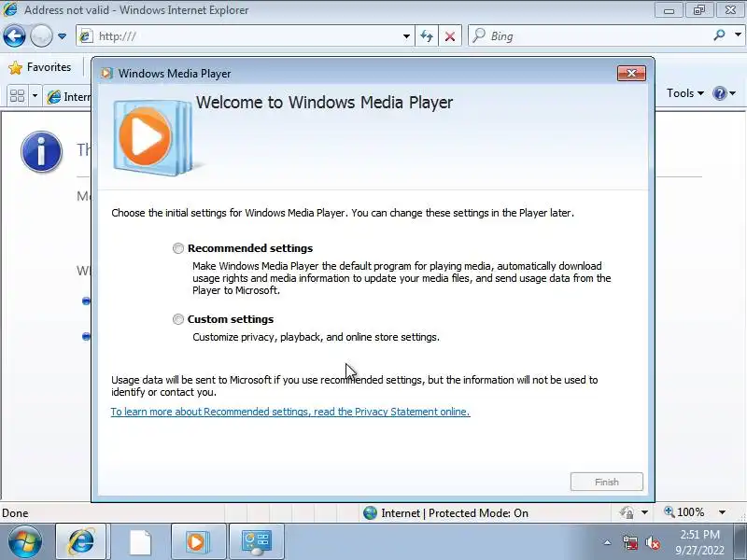Click the Help question mark icon
The image size is (747, 560).
pos(719,93)
